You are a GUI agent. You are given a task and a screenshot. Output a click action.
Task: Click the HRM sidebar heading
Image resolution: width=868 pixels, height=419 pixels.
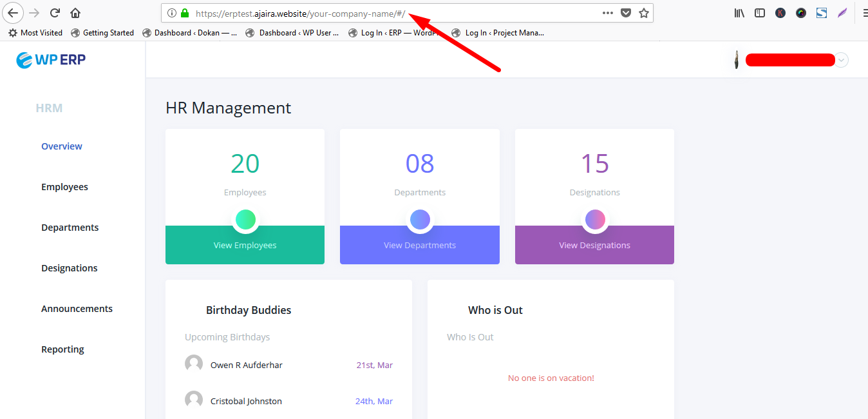(x=49, y=108)
